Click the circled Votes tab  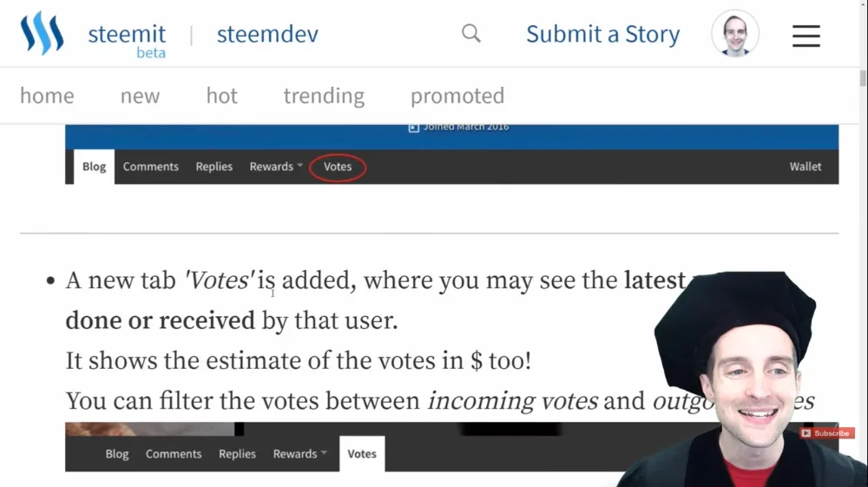click(x=338, y=167)
